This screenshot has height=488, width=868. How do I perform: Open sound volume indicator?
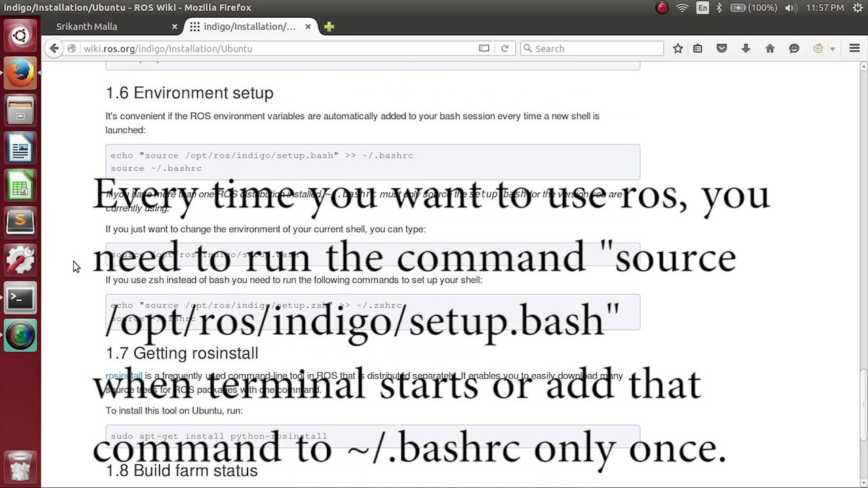point(790,7)
